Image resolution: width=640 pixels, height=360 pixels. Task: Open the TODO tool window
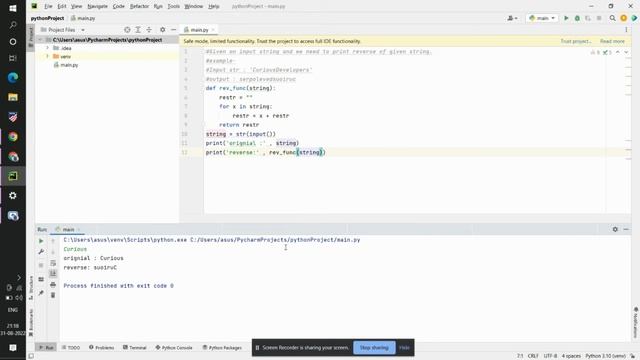(71, 348)
